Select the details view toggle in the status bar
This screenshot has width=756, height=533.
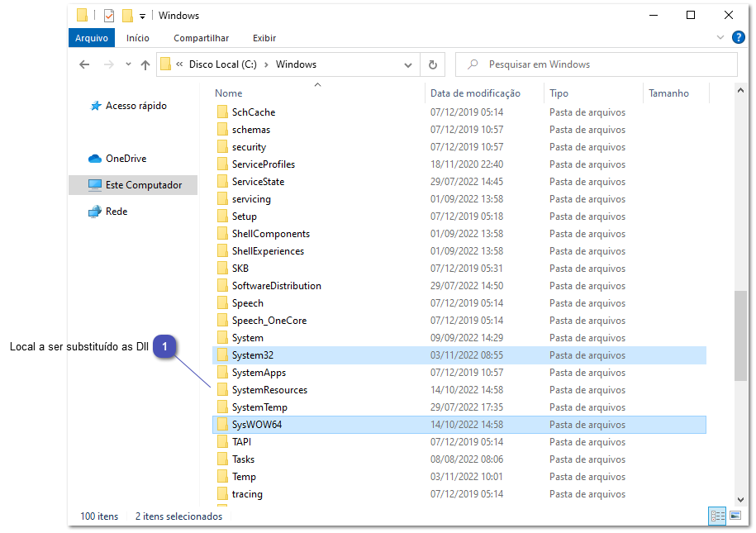pyautogui.click(x=717, y=516)
